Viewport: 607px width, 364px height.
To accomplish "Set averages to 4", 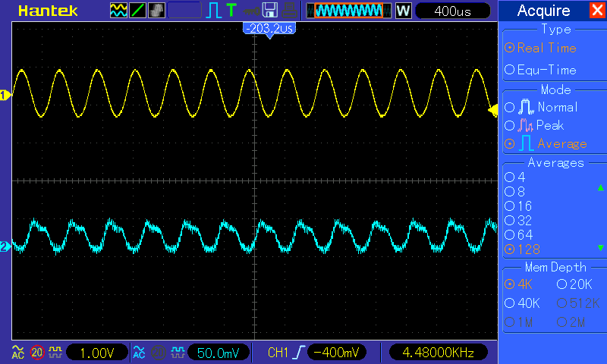I will [x=515, y=177].
